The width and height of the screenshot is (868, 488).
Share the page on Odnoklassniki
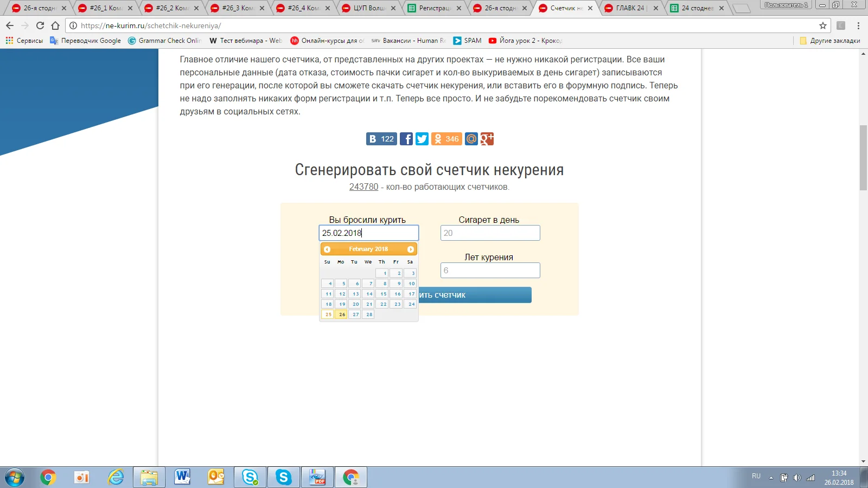446,139
